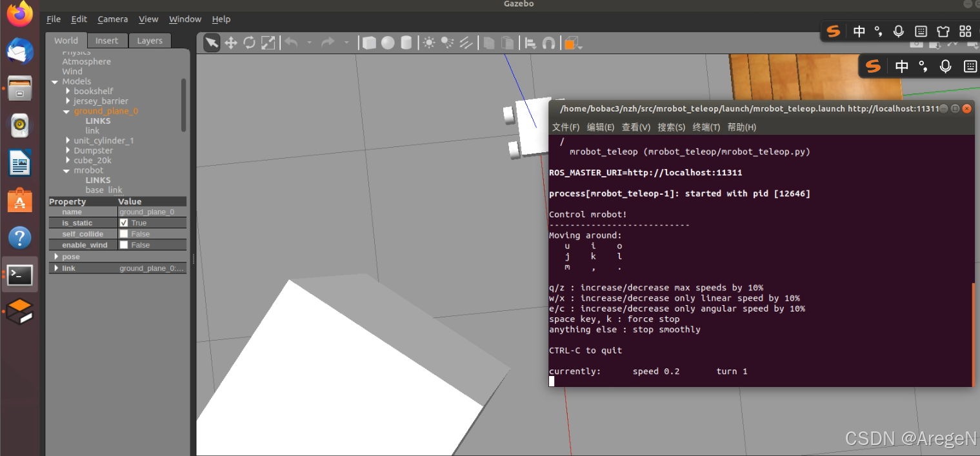This screenshot has width=980, height=456.
Task: Open the Gazebo Help menu
Action: (x=221, y=19)
